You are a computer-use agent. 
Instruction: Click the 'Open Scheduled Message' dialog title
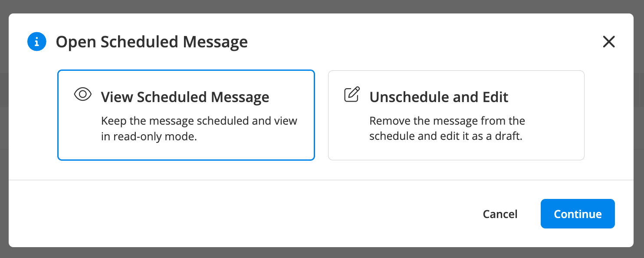pos(152,42)
